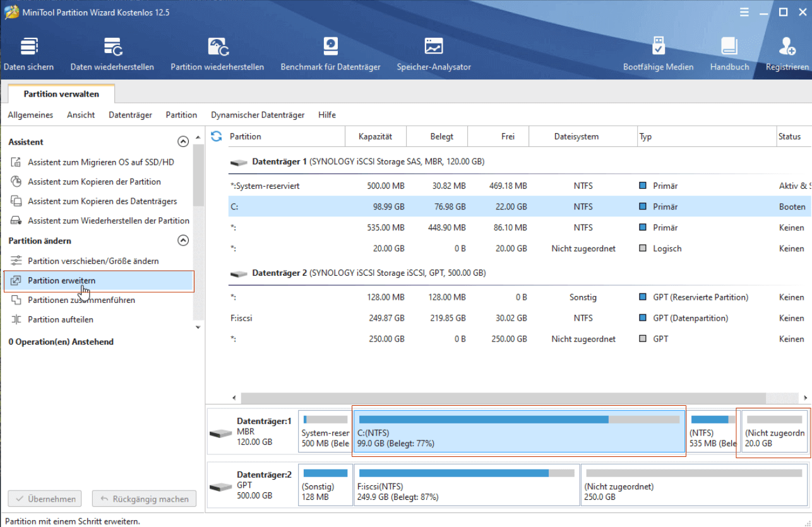Select the 20.0 GB Nicht zugeordnet disk map block
The image size is (812, 527).
(775, 431)
